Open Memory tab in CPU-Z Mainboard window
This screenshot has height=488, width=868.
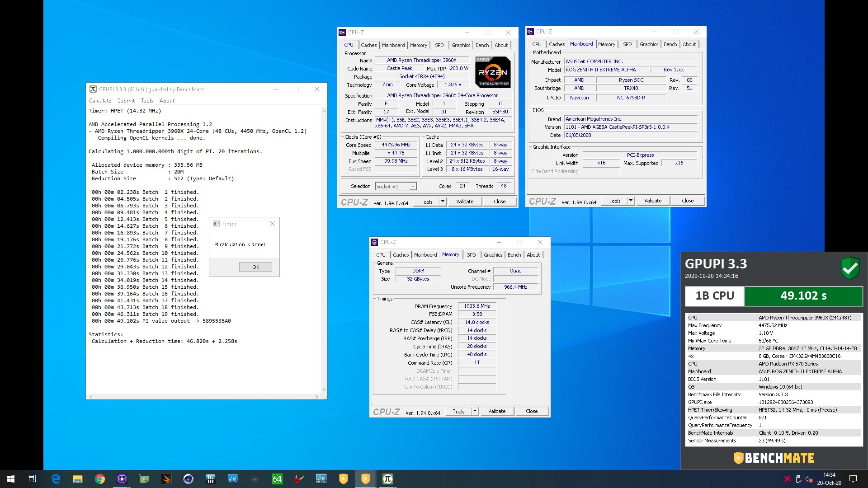[x=606, y=44]
